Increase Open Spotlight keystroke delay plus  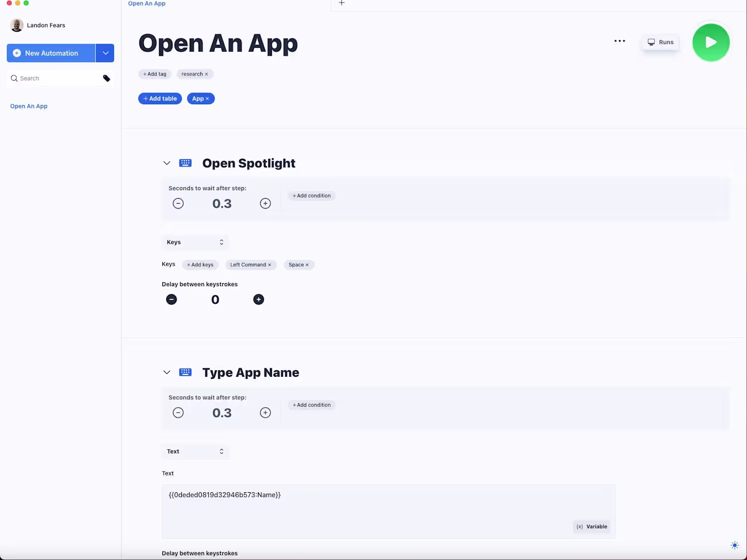(258, 299)
